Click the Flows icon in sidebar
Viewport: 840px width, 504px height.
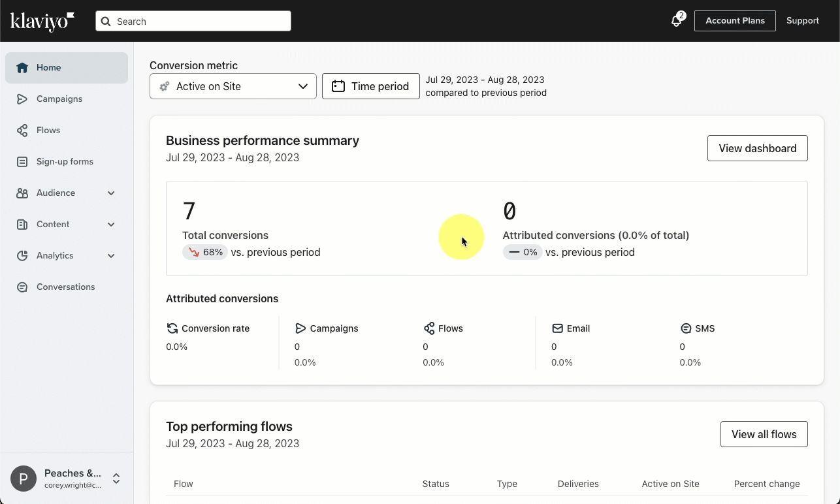22,131
